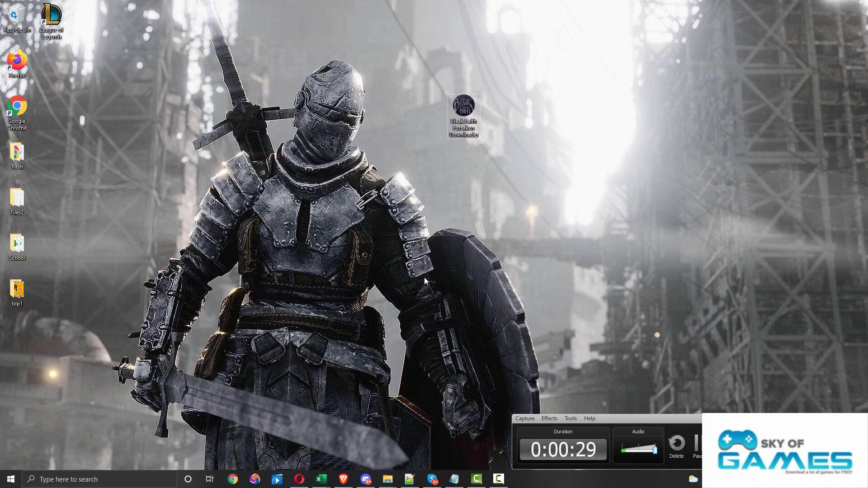868x488 pixels.
Task: Open the Brave browser taskbar icon
Action: point(343,479)
